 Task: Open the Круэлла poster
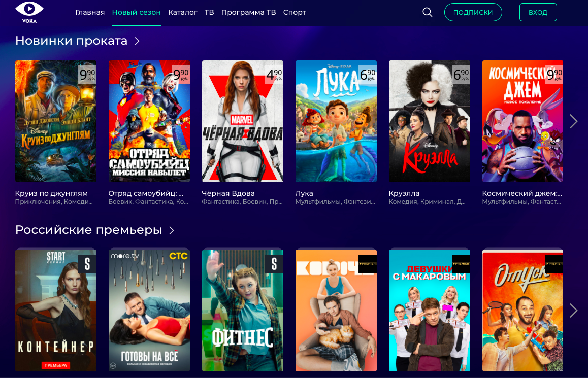[x=430, y=121]
